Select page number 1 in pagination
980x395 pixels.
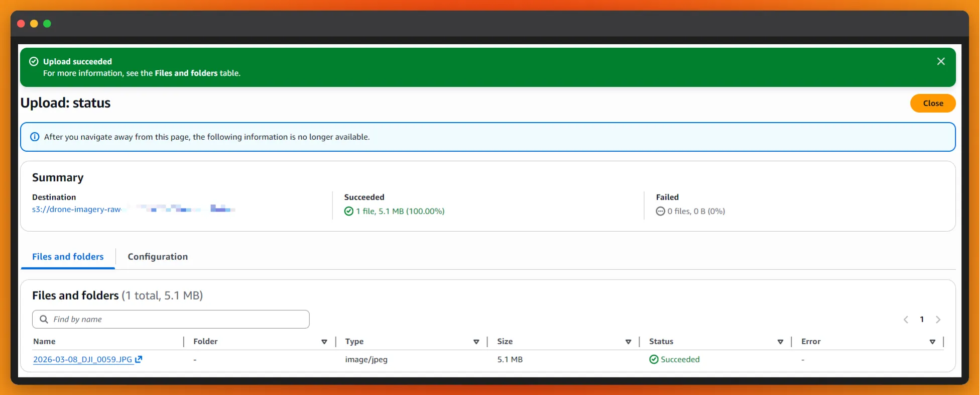click(922, 320)
